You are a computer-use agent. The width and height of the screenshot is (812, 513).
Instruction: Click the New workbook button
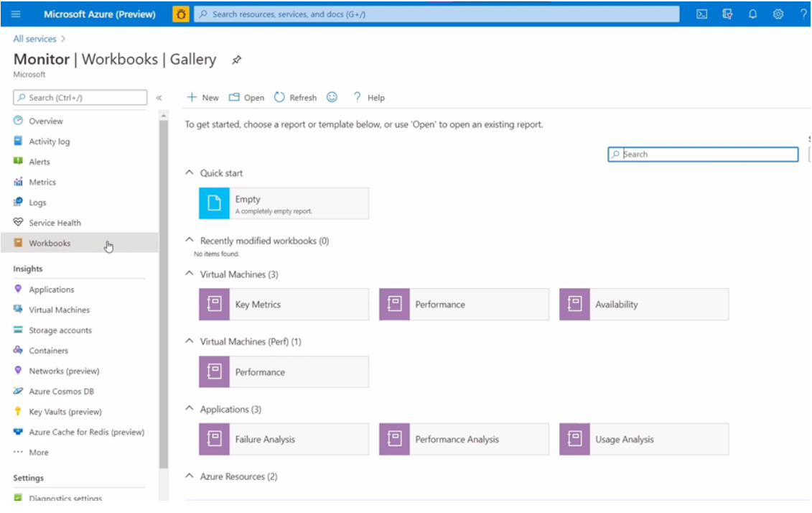(203, 98)
